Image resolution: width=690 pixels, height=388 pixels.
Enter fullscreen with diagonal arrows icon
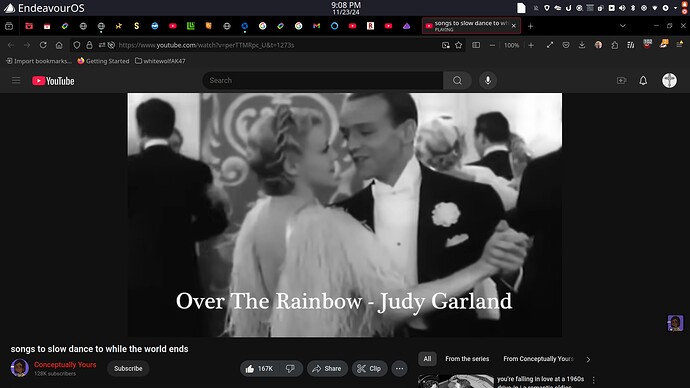coord(550,45)
